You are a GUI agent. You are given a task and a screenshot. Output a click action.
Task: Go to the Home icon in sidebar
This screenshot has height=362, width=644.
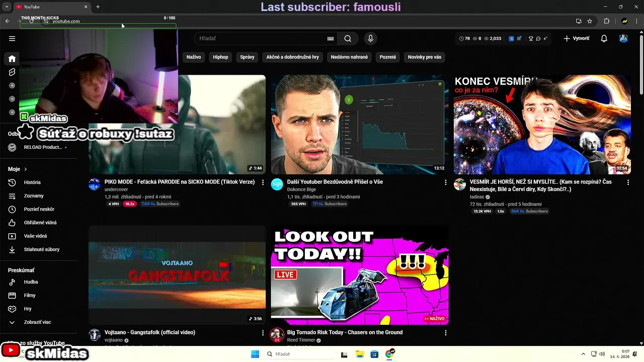(12, 59)
